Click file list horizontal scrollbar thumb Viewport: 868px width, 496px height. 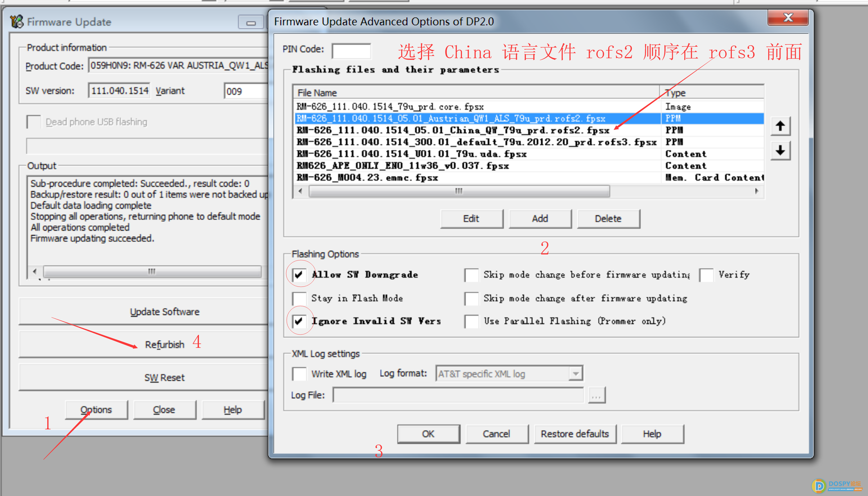click(459, 191)
